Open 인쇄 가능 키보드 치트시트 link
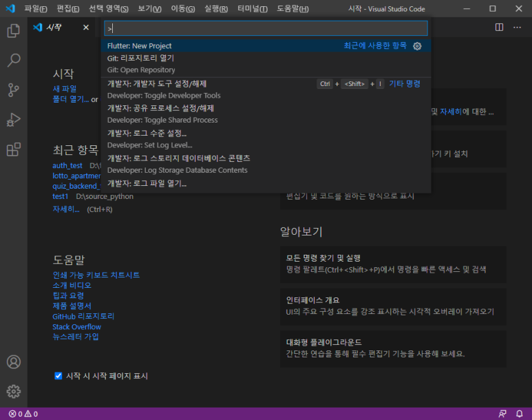Viewport: 532px width, 420px height. (x=96, y=275)
